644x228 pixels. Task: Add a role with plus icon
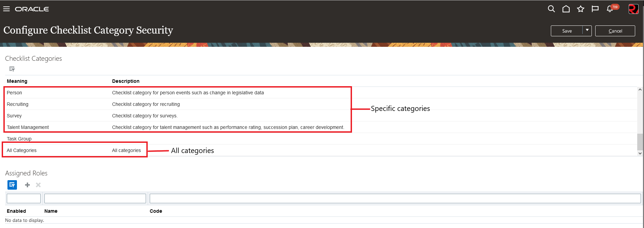click(x=27, y=185)
